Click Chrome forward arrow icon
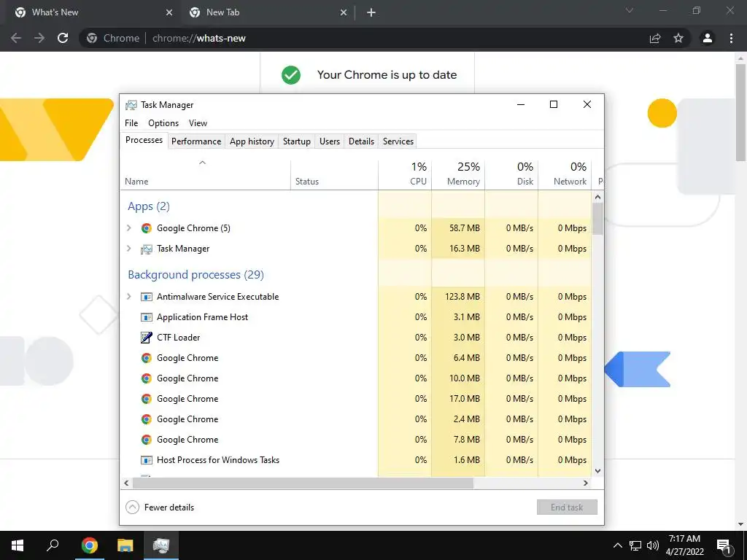747x560 pixels. [39, 38]
